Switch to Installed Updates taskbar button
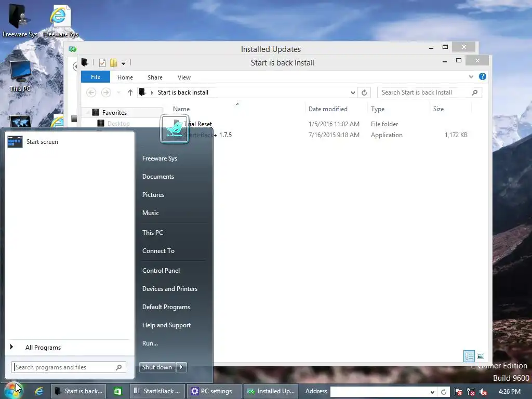Viewport: 532px width, 399px height. pyautogui.click(x=271, y=391)
